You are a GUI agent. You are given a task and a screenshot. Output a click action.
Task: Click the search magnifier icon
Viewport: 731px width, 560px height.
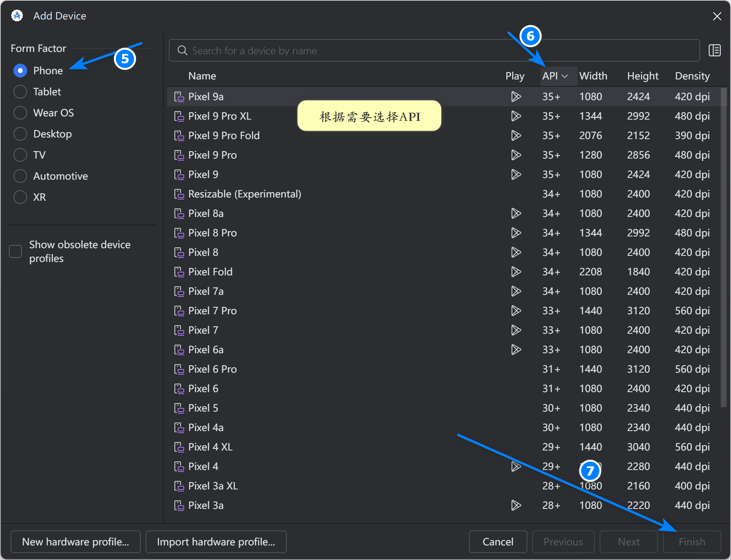183,50
